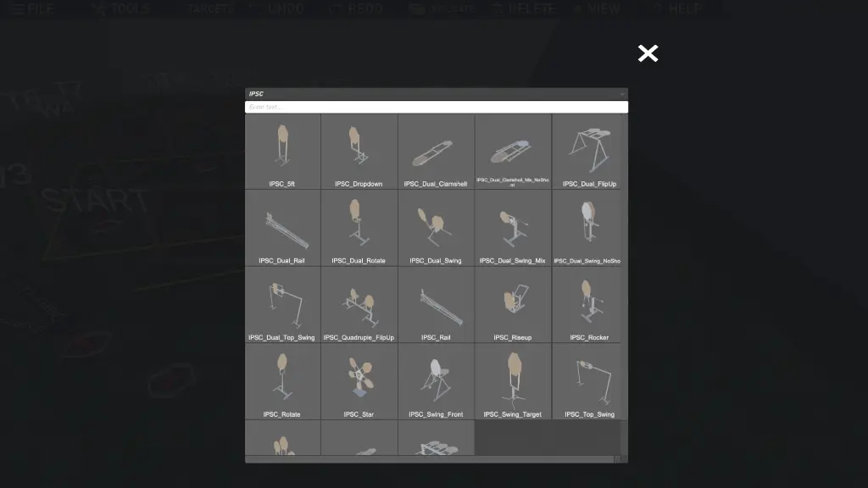Select the IPSC_Dual_Swing_Mix target
The image size is (868, 488).
[513, 229]
